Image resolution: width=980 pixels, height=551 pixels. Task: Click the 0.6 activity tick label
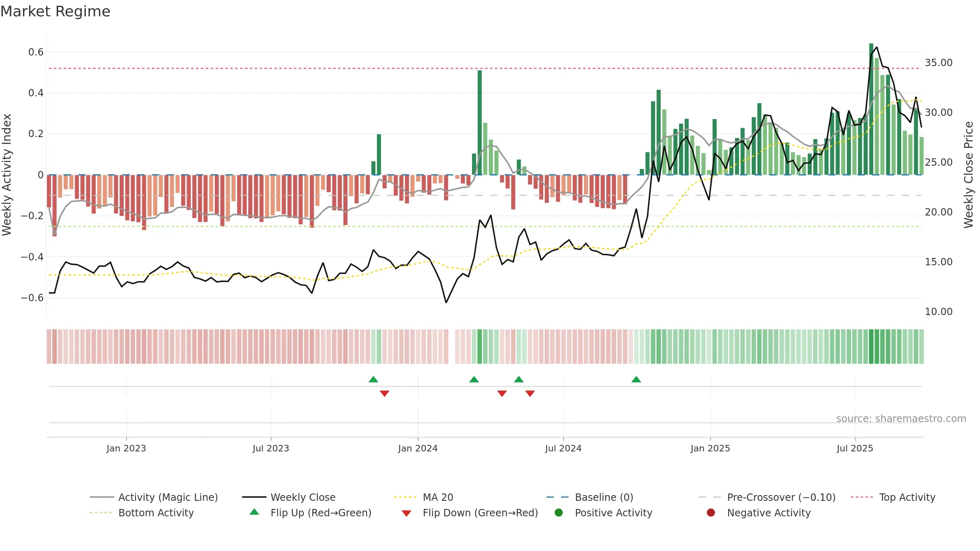coord(36,52)
